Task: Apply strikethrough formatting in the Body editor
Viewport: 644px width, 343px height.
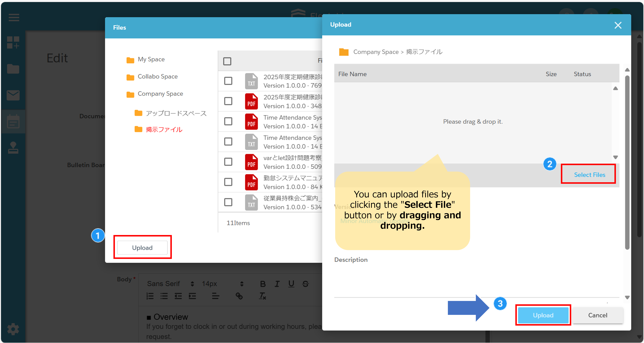Action: tap(305, 284)
